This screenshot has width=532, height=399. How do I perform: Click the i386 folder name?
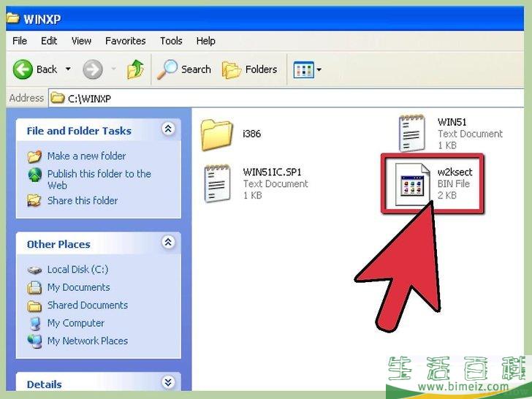pyautogui.click(x=251, y=134)
